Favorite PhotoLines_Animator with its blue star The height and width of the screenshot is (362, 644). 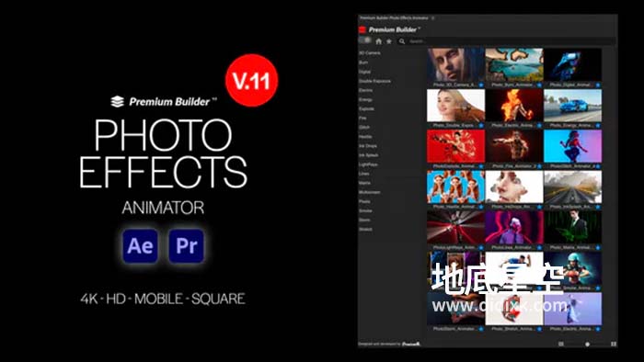(539, 248)
